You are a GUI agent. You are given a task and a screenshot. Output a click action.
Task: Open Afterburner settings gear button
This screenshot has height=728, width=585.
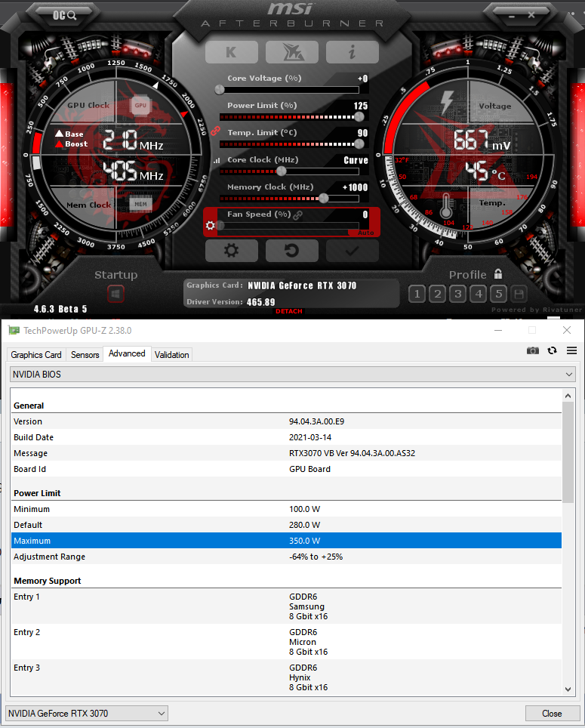[x=232, y=251]
